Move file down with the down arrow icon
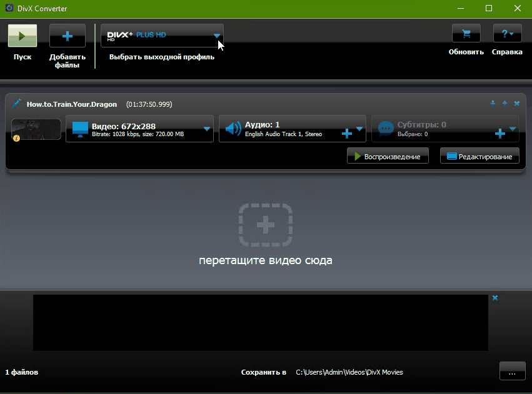This screenshot has height=394, width=532. (493, 103)
